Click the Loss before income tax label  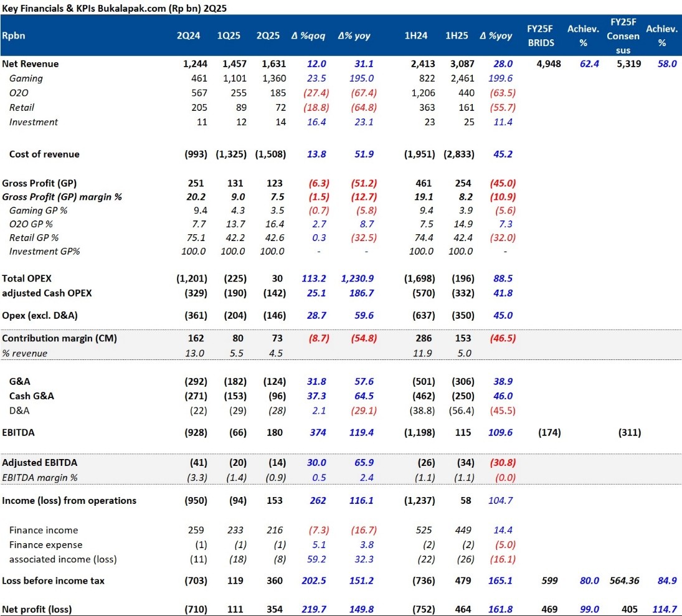tap(54, 580)
